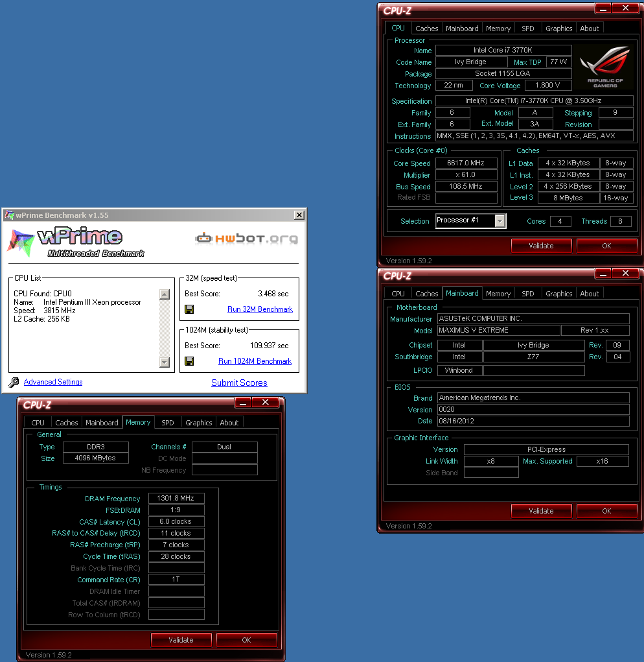Open About tab in top CPU-Z window

pyautogui.click(x=589, y=29)
